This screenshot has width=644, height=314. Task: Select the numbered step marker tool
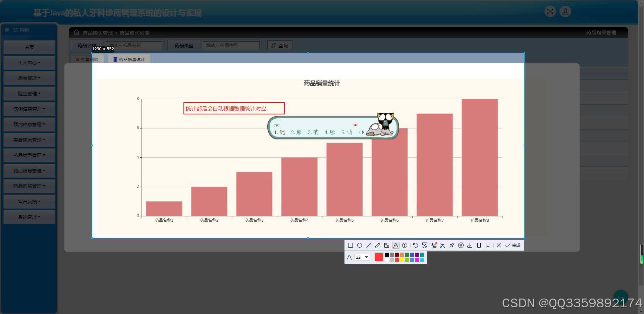click(405, 245)
